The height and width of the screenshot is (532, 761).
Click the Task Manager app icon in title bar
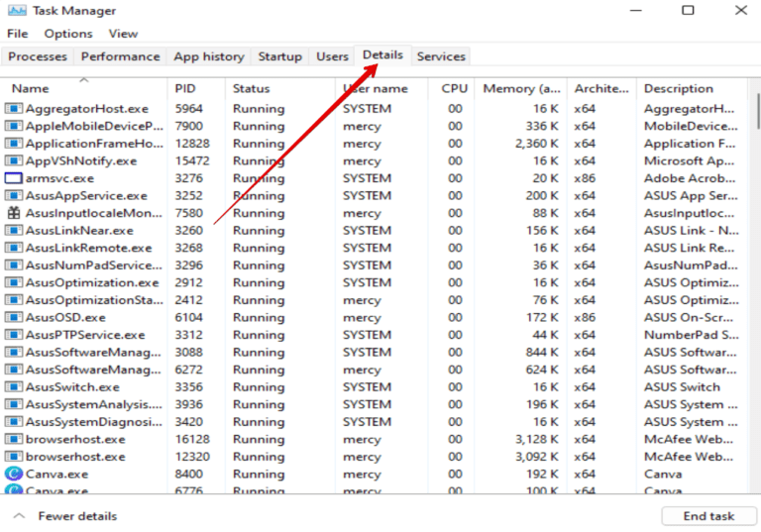tap(15, 11)
